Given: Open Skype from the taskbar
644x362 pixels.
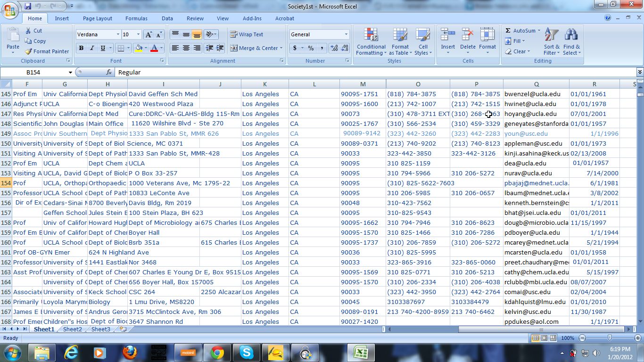Looking at the screenshot, I should pyautogui.click(x=246, y=352).
